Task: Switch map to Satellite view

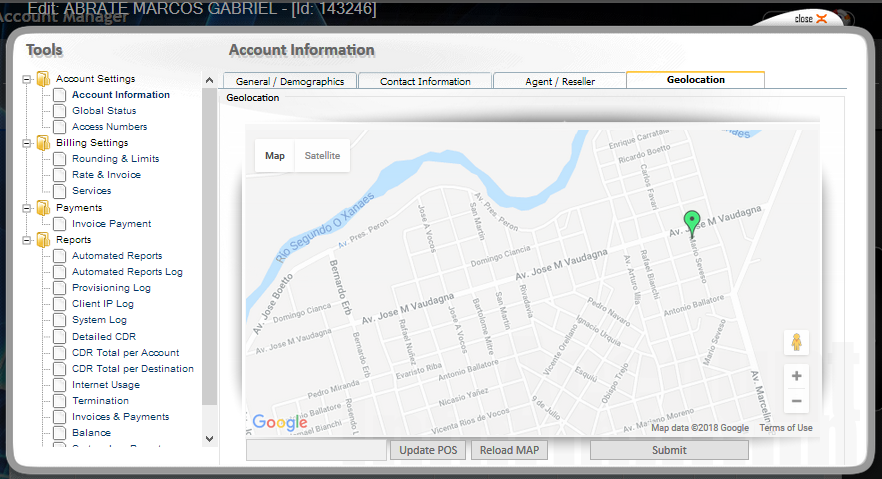Action: (322, 156)
